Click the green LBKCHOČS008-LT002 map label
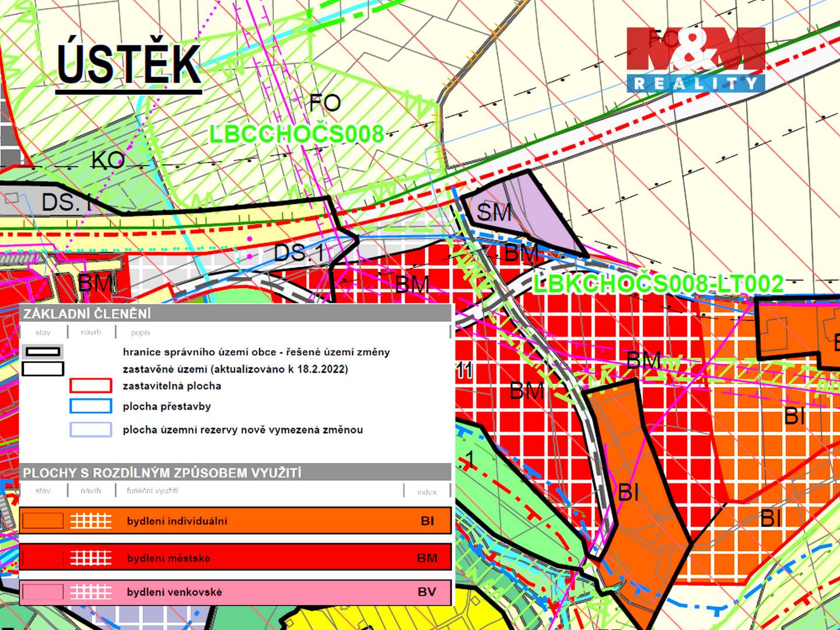Viewport: 840px width, 630px height. (x=659, y=284)
